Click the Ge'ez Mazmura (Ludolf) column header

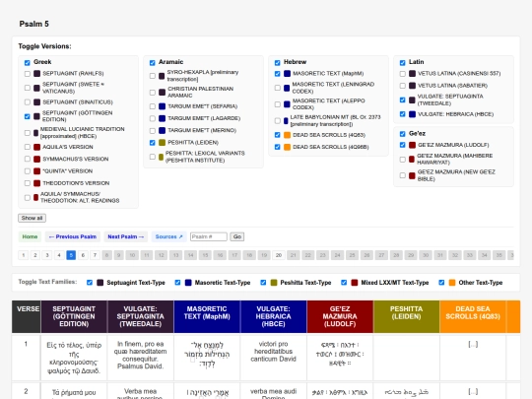(340, 316)
